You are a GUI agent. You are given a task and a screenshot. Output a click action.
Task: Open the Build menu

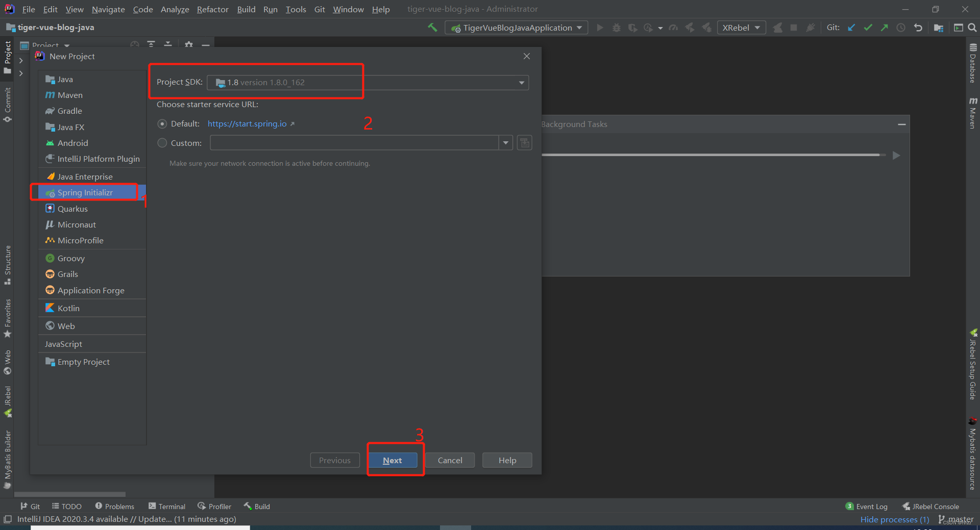pyautogui.click(x=246, y=9)
